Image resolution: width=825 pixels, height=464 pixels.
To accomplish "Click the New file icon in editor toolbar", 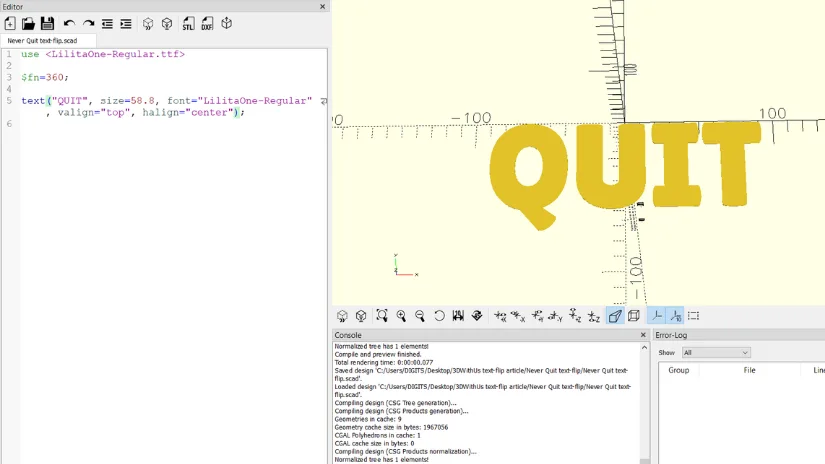I will point(10,24).
